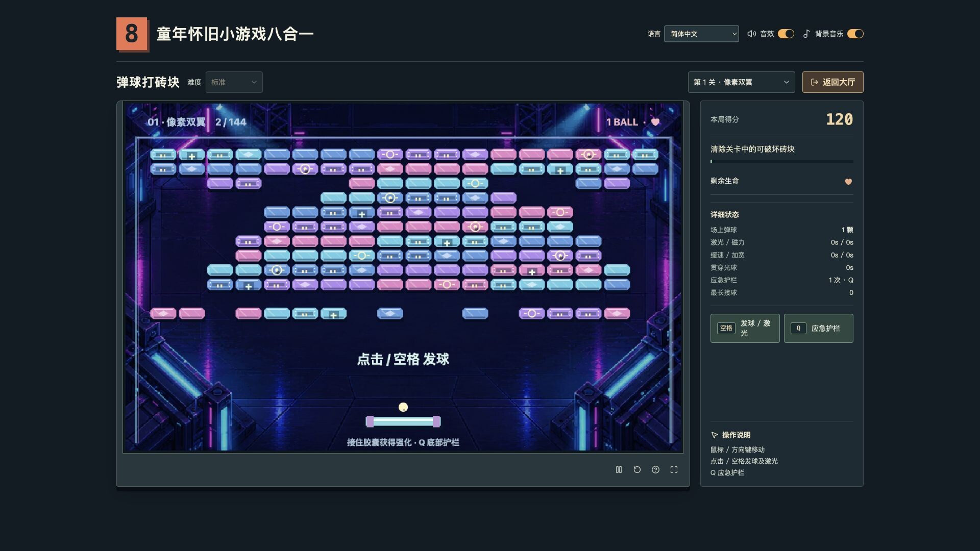980x551 pixels.
Task: Click the 贯穿光球 status row
Action: pyautogui.click(x=781, y=267)
